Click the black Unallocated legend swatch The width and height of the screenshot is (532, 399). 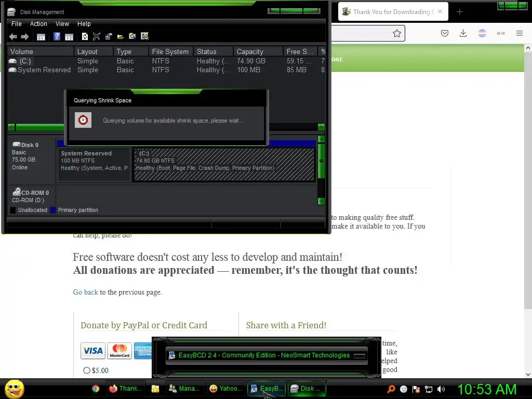(x=13, y=210)
